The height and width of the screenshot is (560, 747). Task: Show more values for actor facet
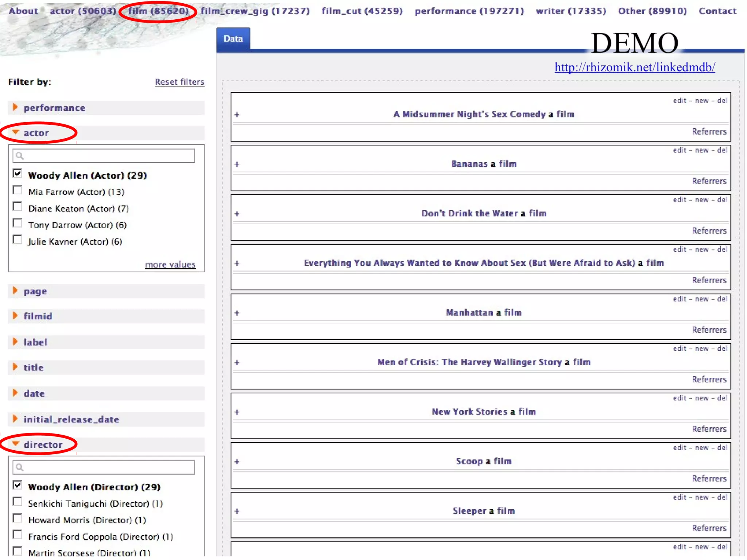170,265
